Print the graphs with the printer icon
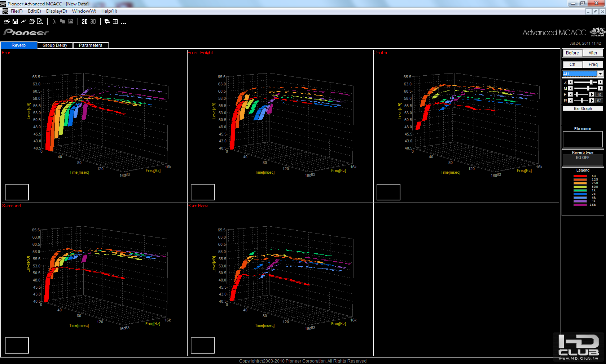The width and height of the screenshot is (606, 364). click(32, 22)
